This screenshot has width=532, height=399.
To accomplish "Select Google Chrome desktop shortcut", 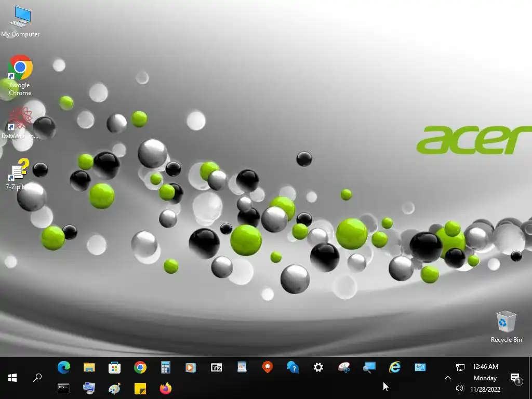I will pyautogui.click(x=20, y=76).
